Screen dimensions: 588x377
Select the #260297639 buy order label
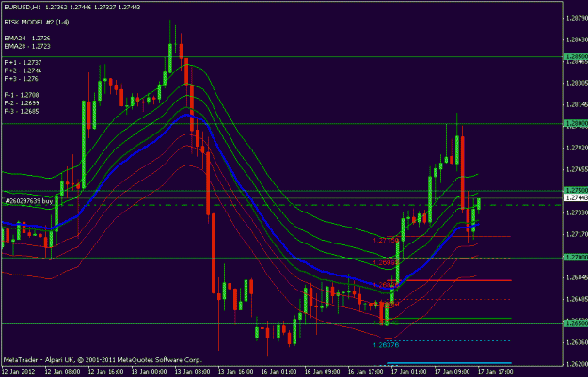pyautogui.click(x=29, y=201)
